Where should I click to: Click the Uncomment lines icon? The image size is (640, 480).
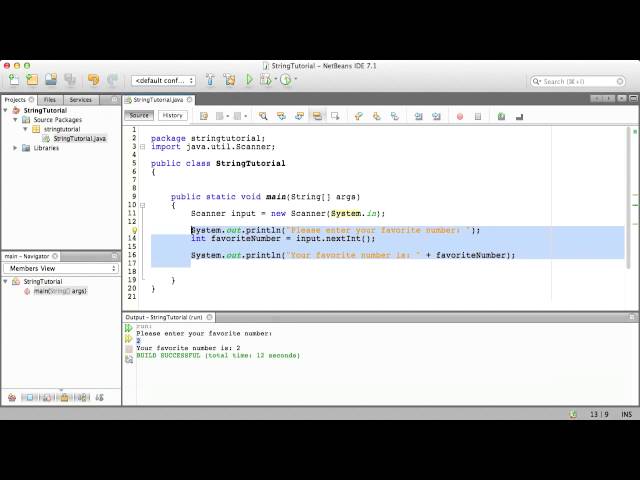520,117
